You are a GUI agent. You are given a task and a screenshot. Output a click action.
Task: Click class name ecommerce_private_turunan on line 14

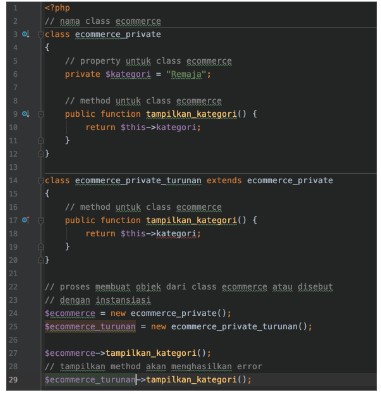pos(138,180)
